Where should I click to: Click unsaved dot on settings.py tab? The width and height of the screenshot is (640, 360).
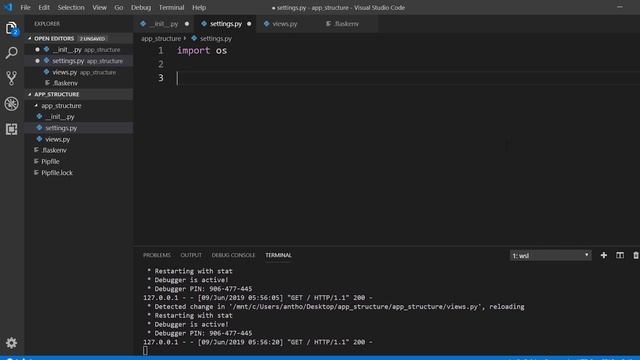tap(249, 24)
